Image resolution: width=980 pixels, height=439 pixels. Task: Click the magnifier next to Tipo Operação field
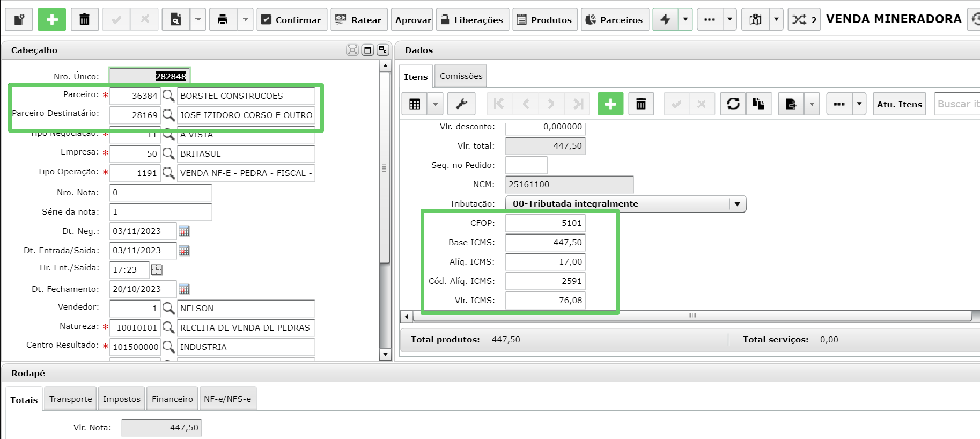point(168,173)
